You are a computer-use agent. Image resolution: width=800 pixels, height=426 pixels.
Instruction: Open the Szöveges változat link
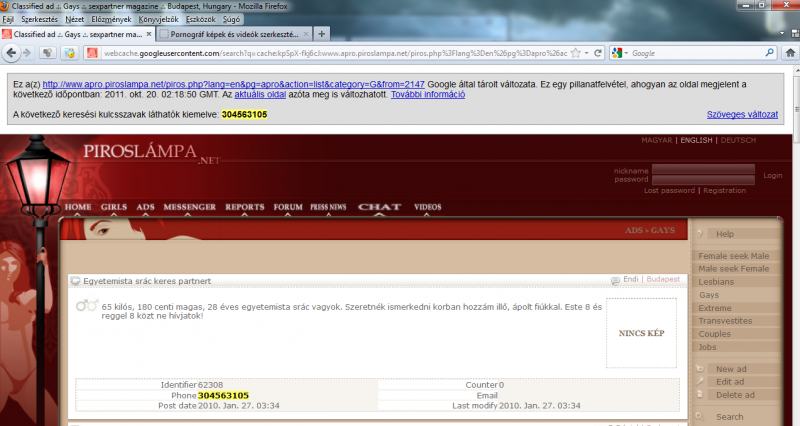(x=742, y=115)
